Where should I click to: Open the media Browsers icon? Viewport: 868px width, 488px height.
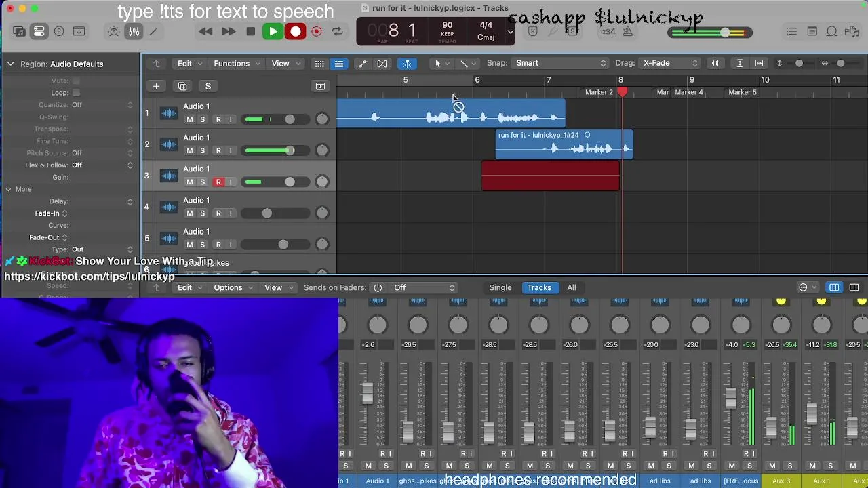click(852, 31)
